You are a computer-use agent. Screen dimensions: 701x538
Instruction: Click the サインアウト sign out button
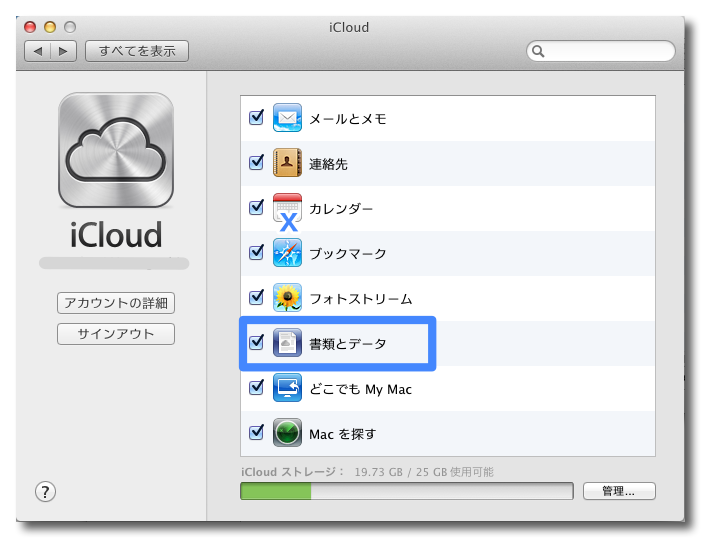[116, 334]
